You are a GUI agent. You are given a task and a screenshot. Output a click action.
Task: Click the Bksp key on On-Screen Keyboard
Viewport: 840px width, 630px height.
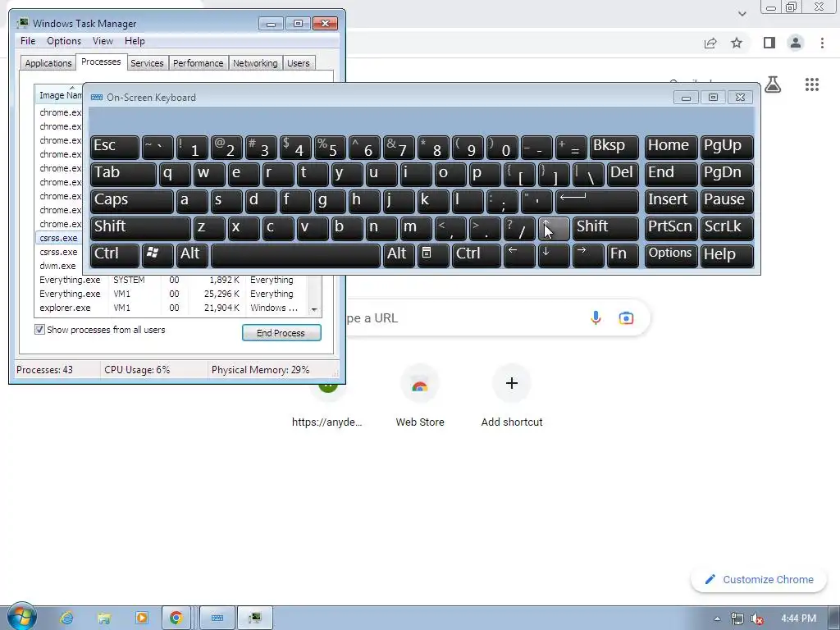coord(614,148)
